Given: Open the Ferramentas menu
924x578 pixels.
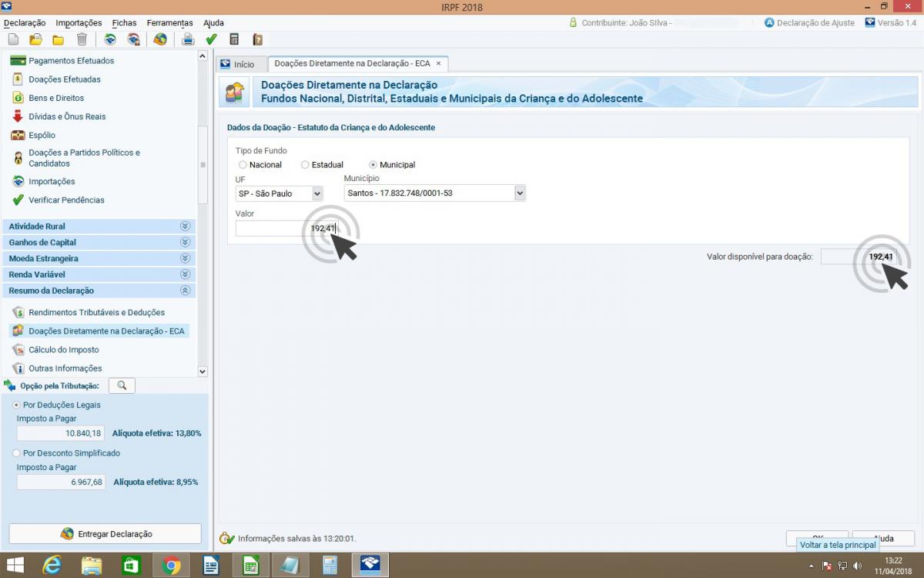Looking at the screenshot, I should 170,23.
